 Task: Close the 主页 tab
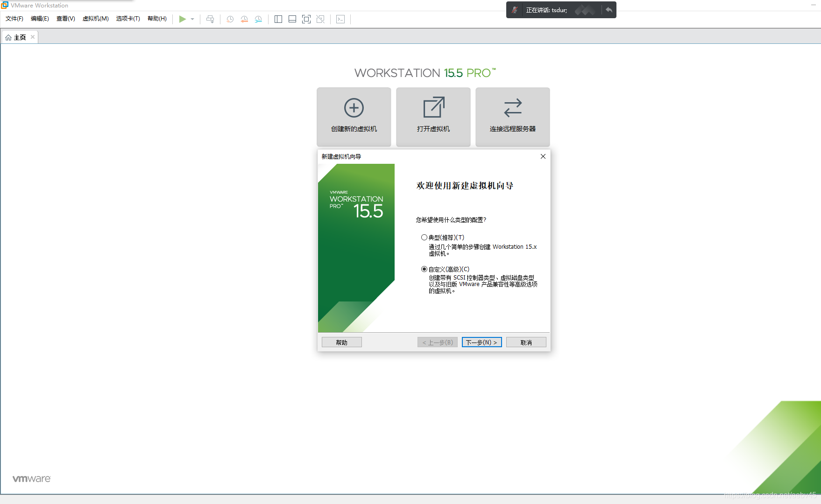point(32,37)
